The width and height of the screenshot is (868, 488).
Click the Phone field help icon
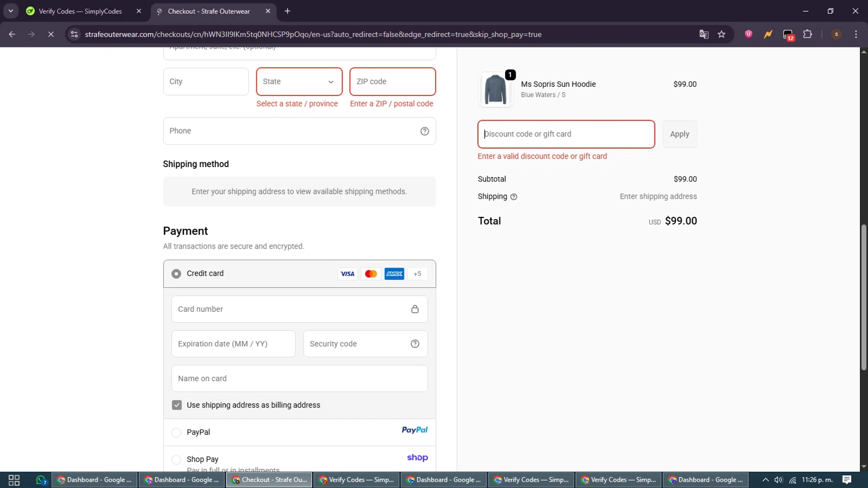click(425, 131)
